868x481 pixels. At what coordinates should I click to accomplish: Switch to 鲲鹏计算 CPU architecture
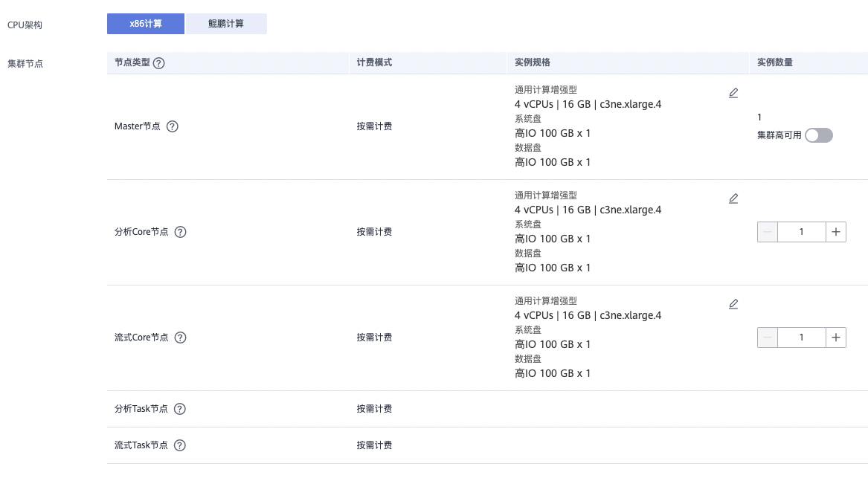tap(226, 24)
